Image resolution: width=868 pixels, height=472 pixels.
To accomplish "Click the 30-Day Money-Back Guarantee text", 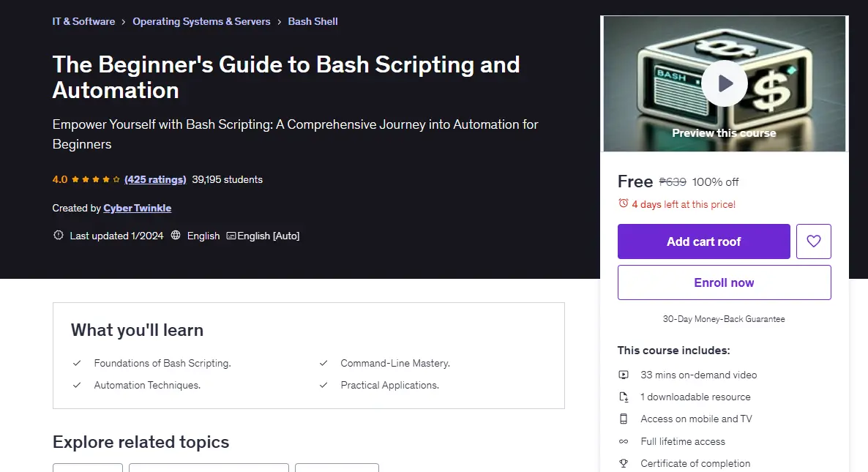I will [724, 319].
